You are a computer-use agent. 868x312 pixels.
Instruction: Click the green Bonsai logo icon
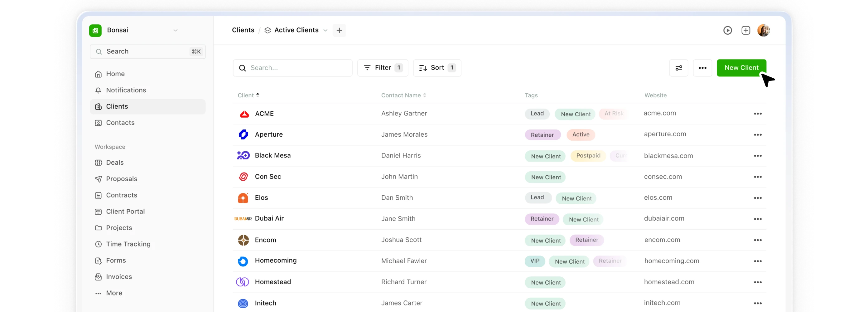[x=95, y=30]
